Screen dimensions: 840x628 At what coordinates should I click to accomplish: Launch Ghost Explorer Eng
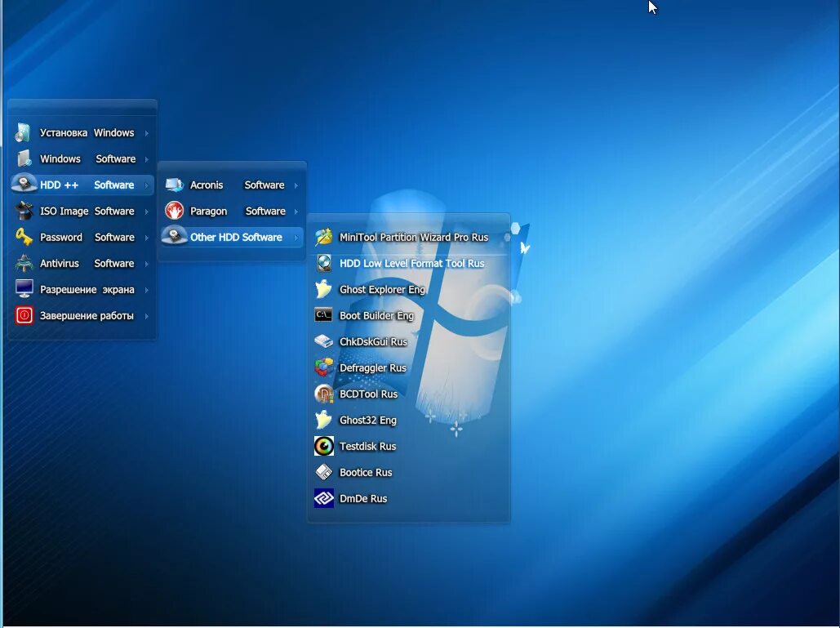pyautogui.click(x=382, y=289)
